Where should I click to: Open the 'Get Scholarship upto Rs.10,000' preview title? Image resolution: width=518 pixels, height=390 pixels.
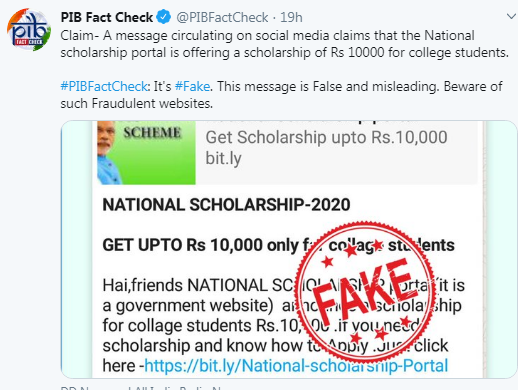[x=326, y=137]
